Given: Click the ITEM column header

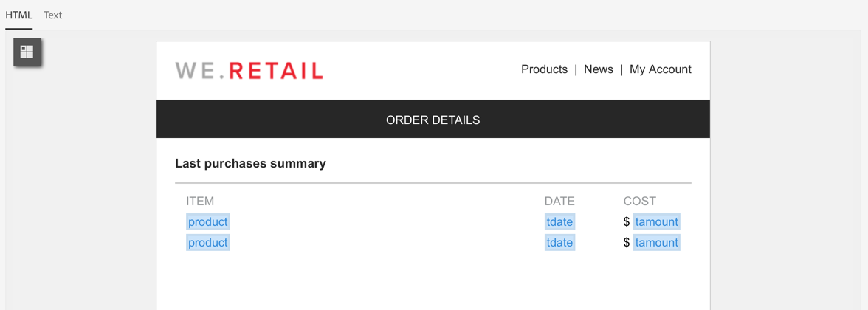Looking at the screenshot, I should [200, 201].
